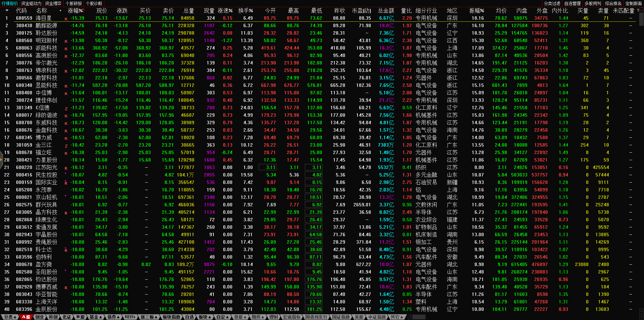Click the Z marker beside 金三江
Image resolution: width=644 pixels, height=320 pixels.
pos(66,146)
